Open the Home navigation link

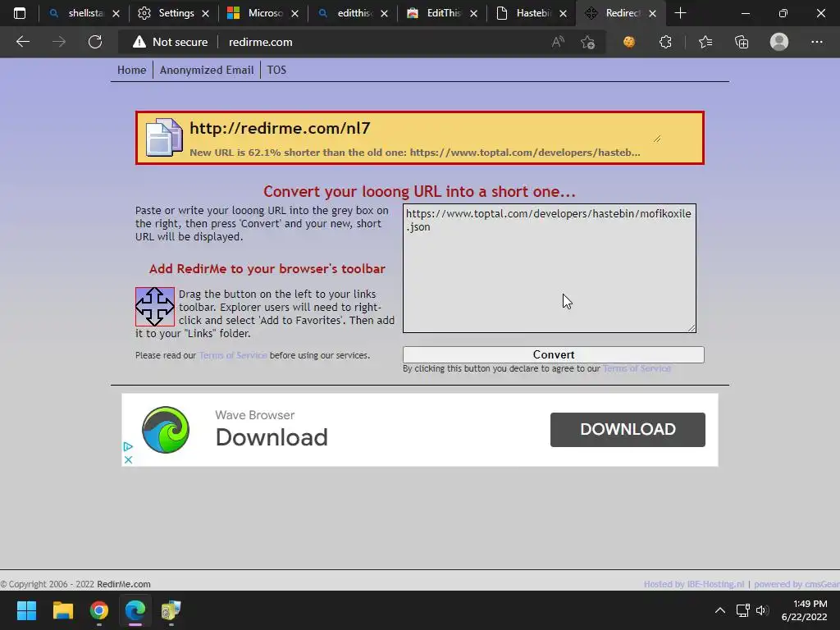[x=132, y=71]
